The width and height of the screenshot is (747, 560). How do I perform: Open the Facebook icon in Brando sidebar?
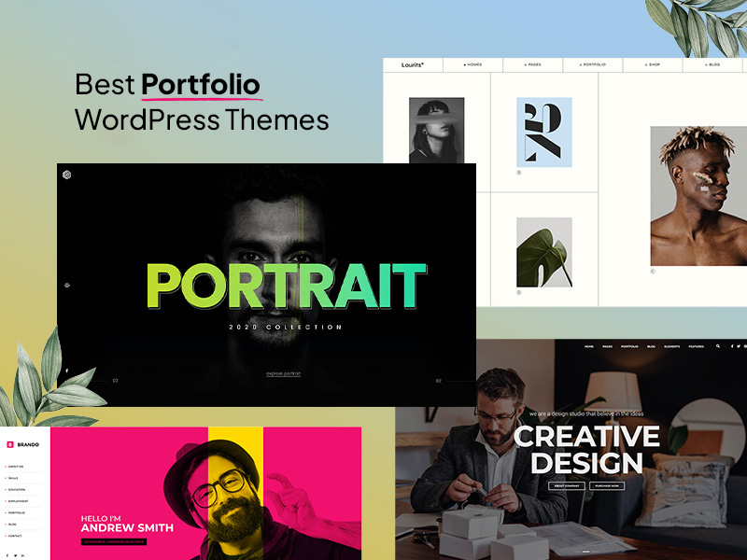(x=6, y=555)
